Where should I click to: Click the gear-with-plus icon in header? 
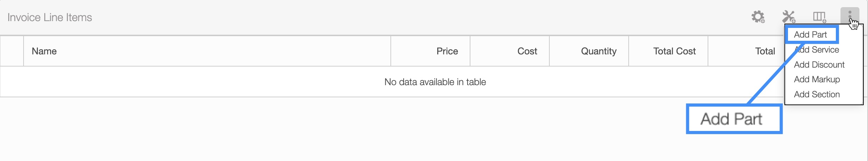click(x=758, y=17)
